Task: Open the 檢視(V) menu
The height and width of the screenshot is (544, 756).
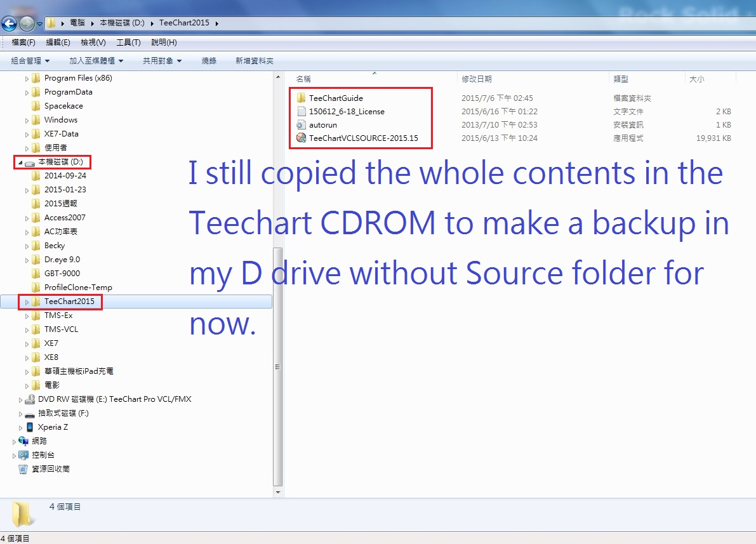Action: point(93,43)
